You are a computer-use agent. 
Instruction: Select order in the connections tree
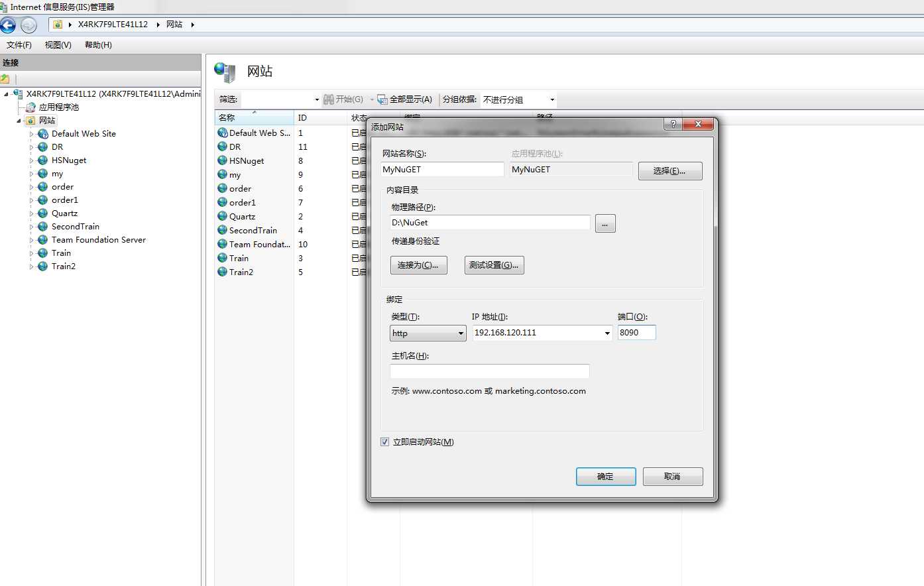coord(62,187)
